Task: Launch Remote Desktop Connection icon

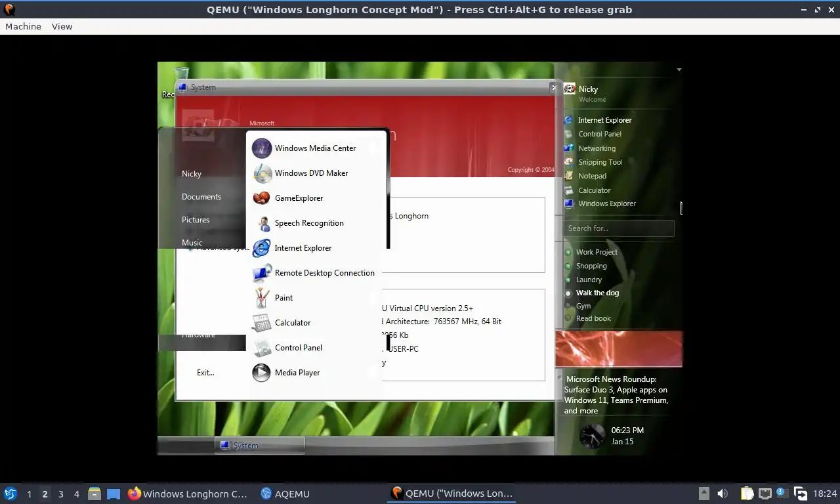Action: coord(261,273)
